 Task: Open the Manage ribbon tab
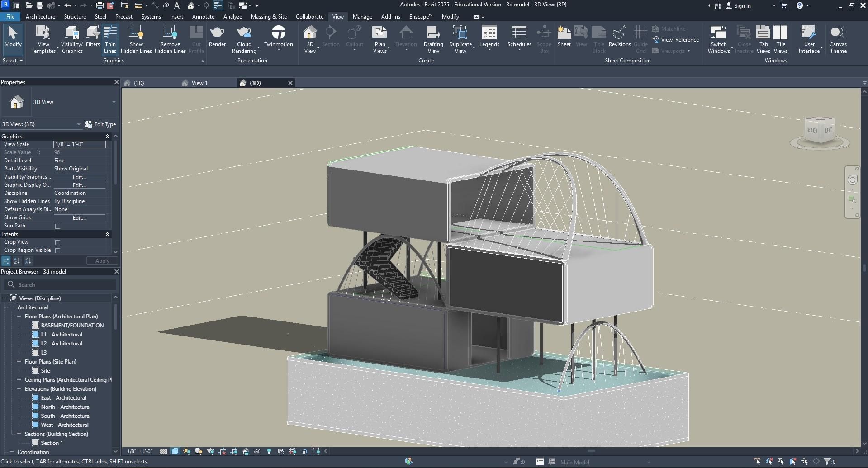tap(362, 17)
